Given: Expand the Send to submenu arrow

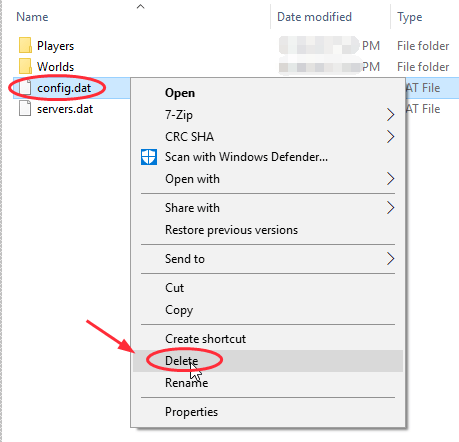Looking at the screenshot, I should coord(390,259).
